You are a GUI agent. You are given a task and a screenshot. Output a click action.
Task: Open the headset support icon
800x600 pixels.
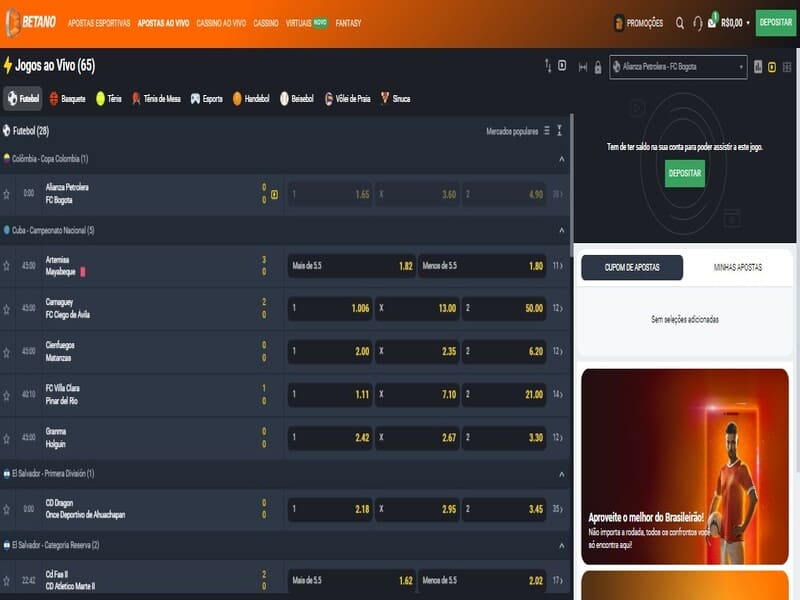(697, 23)
